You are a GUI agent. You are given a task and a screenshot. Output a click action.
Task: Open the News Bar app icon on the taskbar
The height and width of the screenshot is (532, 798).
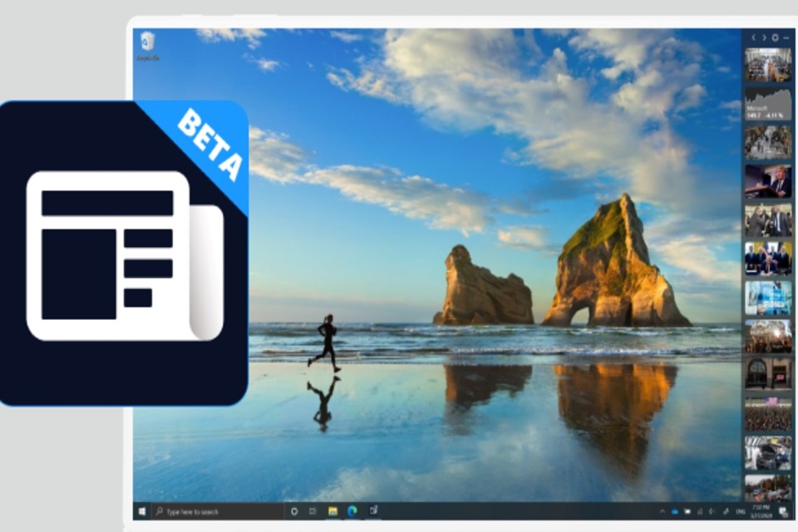tap(372, 510)
